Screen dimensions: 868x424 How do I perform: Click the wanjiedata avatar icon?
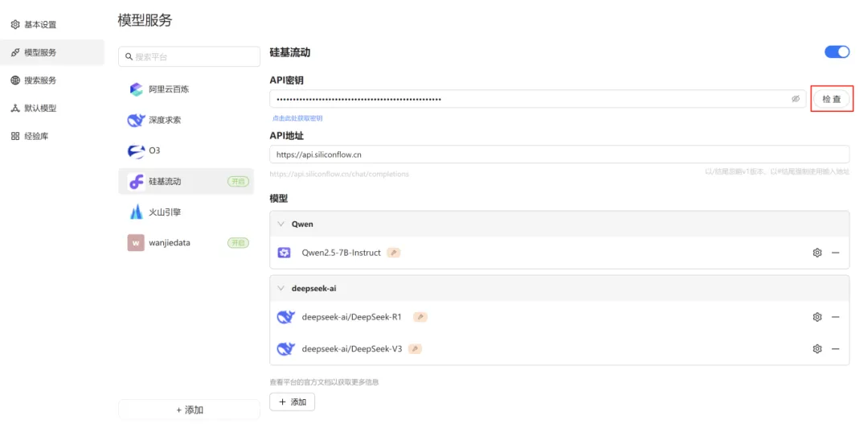click(x=136, y=243)
